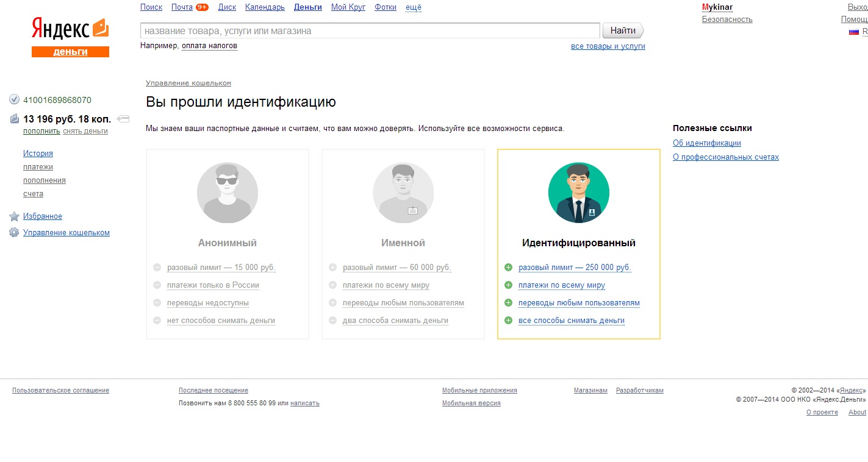The image size is (868, 462).
Task: Open Мобильные приложения in the footer
Action: pyautogui.click(x=479, y=391)
